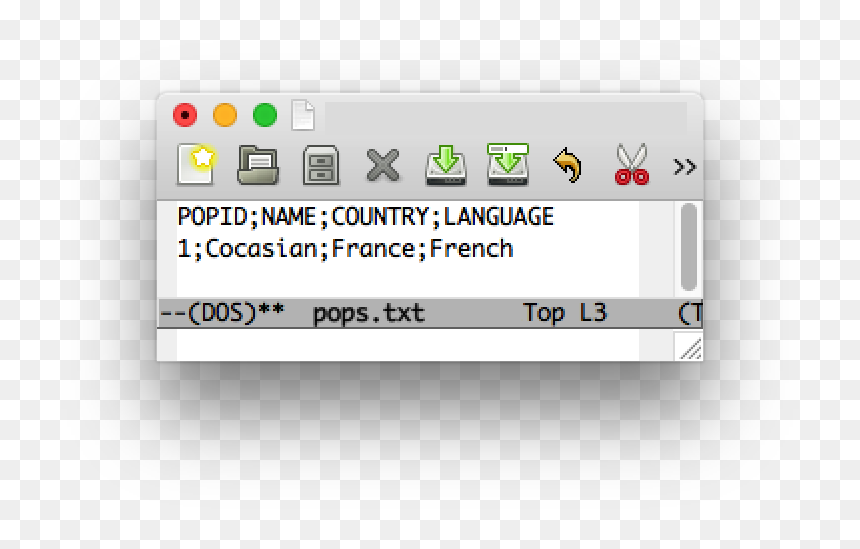Screen dimensions: 860x549
Task: Click the document proxy icon in title bar
Action: [x=303, y=115]
